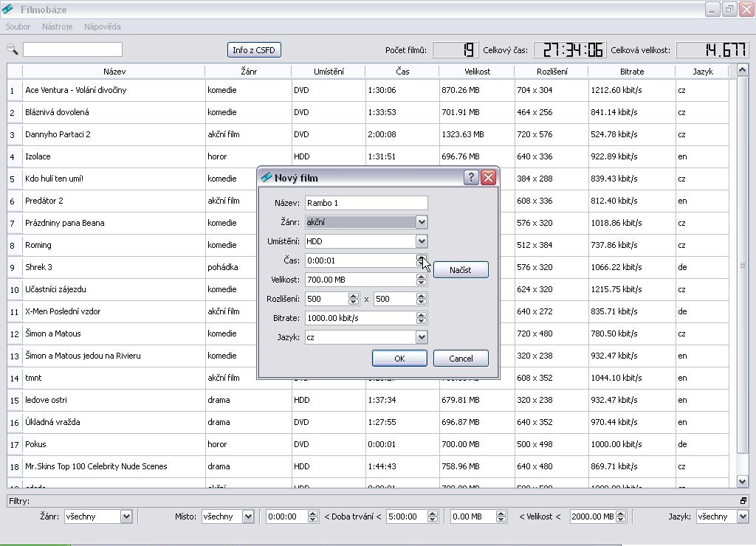Click the float icon on Filtry panel

743,501
